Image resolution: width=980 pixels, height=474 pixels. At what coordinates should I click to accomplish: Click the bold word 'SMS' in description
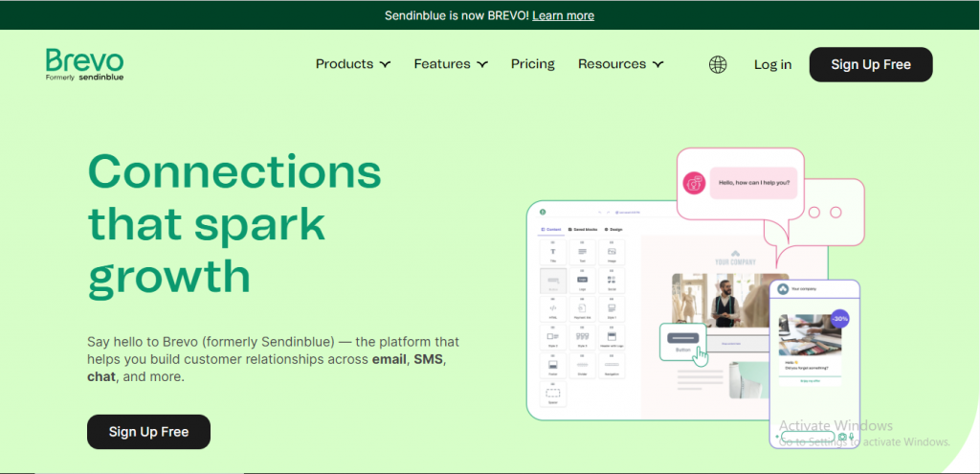[x=428, y=359]
